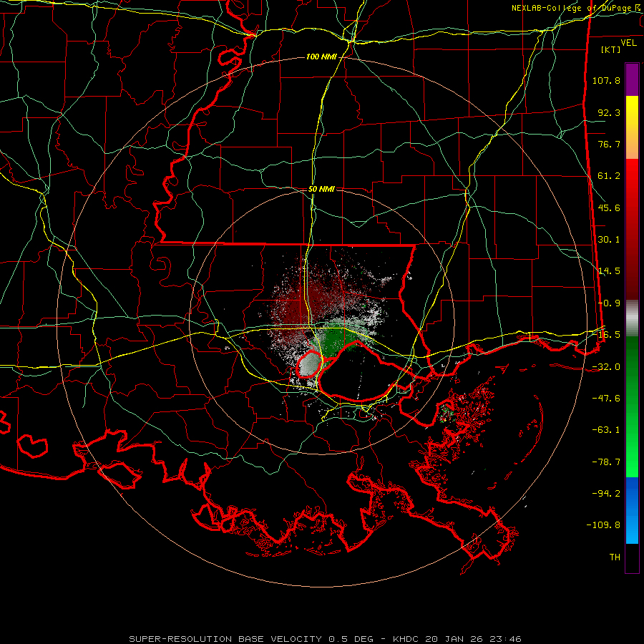Click the VEL legend title

tap(628, 42)
